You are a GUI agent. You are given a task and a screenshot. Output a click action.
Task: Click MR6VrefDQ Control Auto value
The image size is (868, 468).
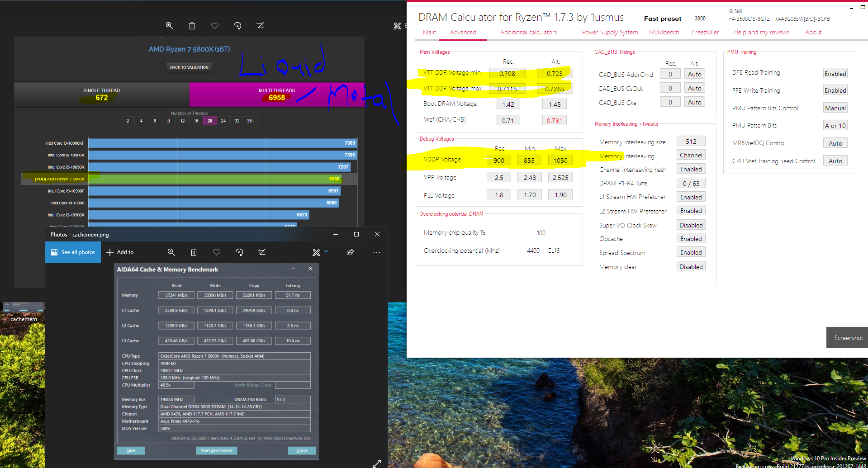click(x=835, y=143)
